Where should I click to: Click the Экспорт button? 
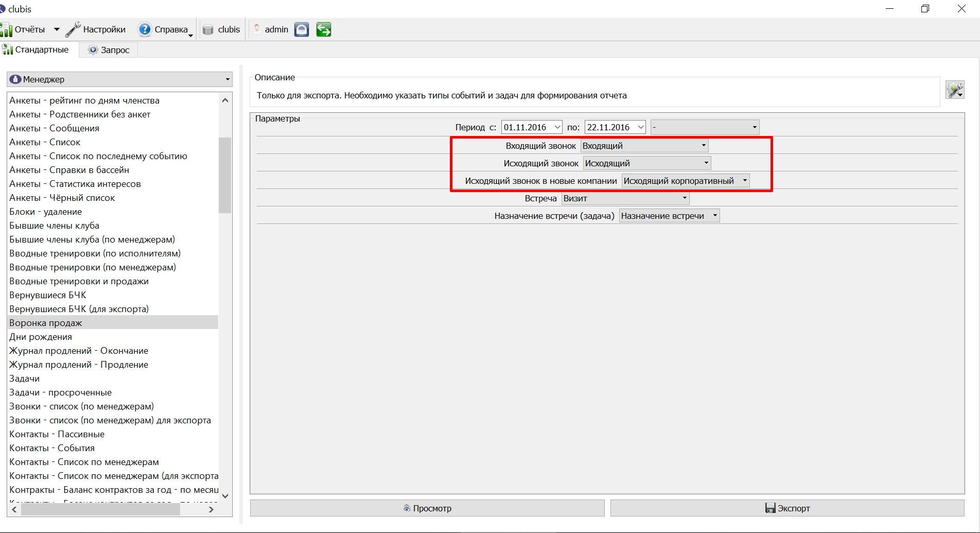pyautogui.click(x=787, y=508)
